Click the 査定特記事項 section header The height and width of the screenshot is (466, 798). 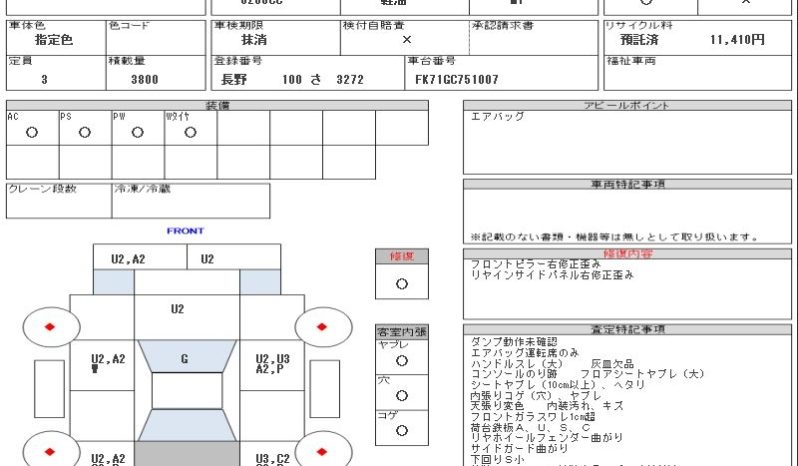[x=627, y=329]
